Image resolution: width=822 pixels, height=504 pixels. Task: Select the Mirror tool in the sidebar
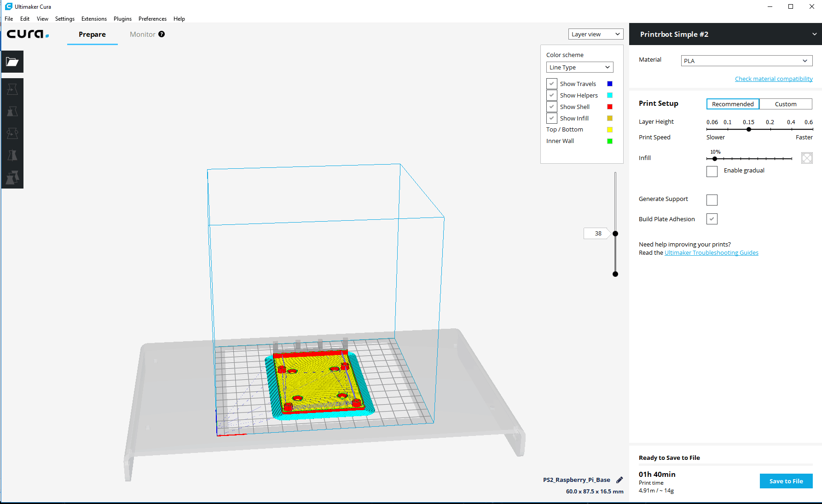point(12,155)
